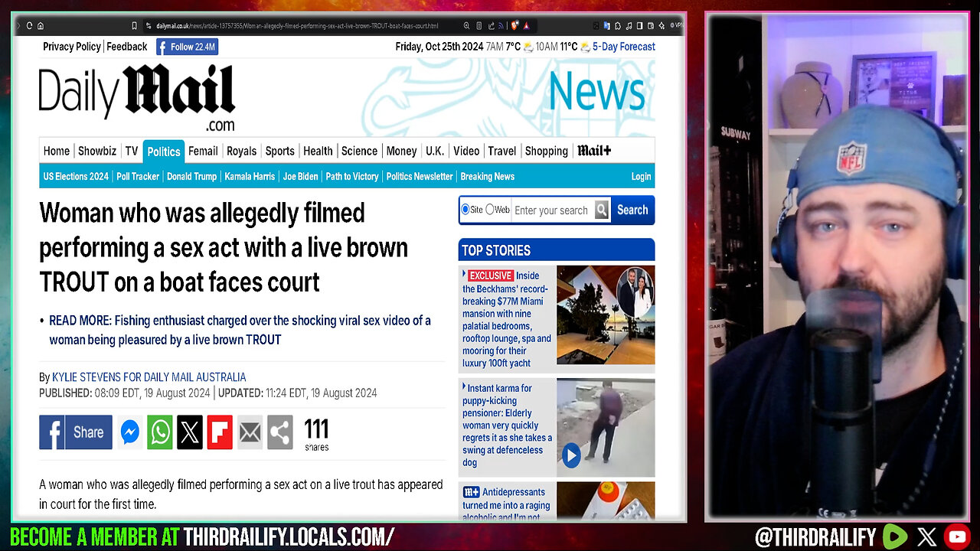Open the gray generic share options icon

[x=279, y=432]
